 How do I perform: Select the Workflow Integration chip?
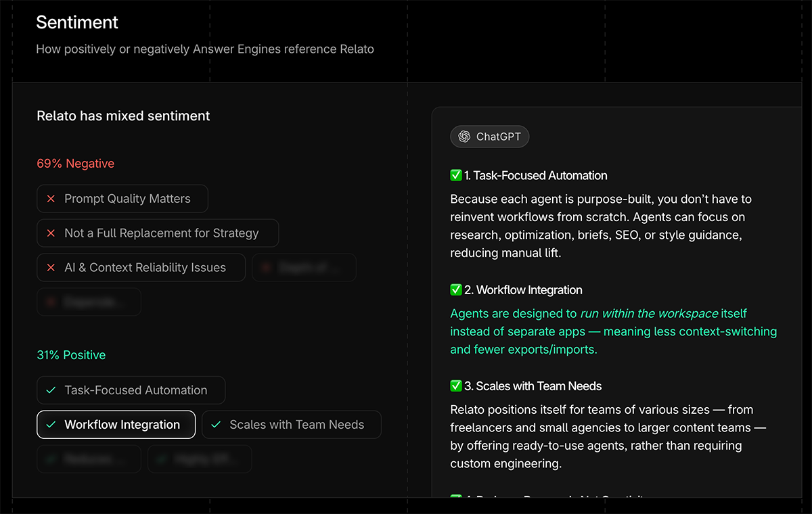(116, 425)
